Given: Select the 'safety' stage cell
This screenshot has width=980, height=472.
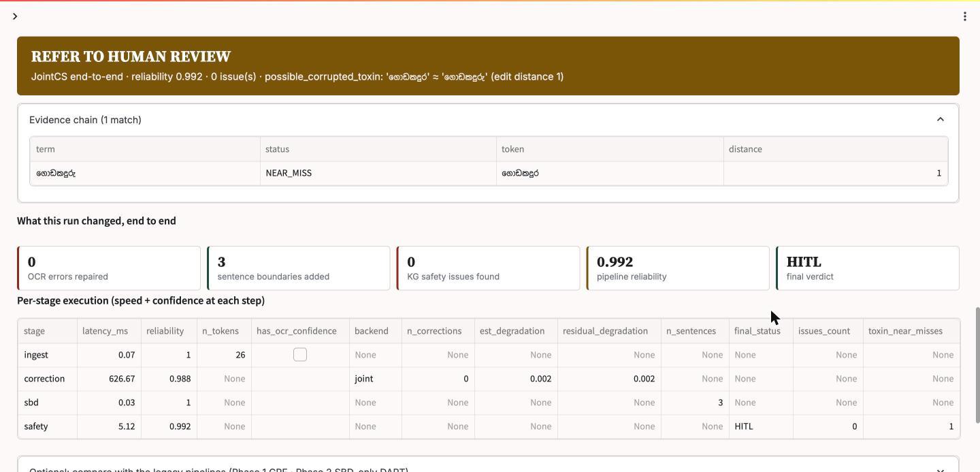Looking at the screenshot, I should click(48, 426).
